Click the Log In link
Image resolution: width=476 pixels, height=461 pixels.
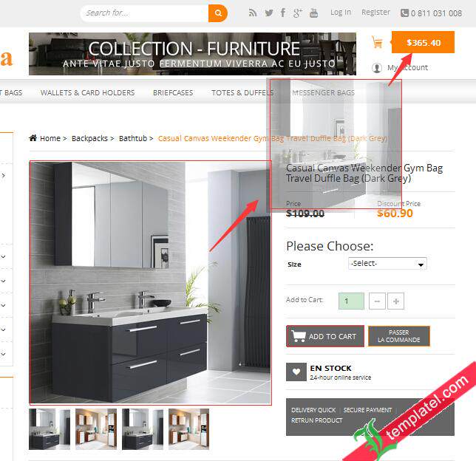341,12
